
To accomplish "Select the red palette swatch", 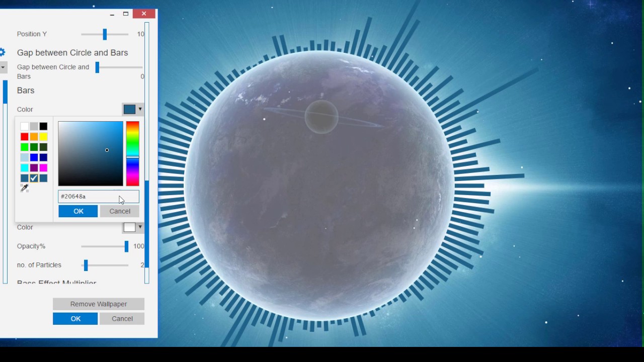I will point(24,137).
